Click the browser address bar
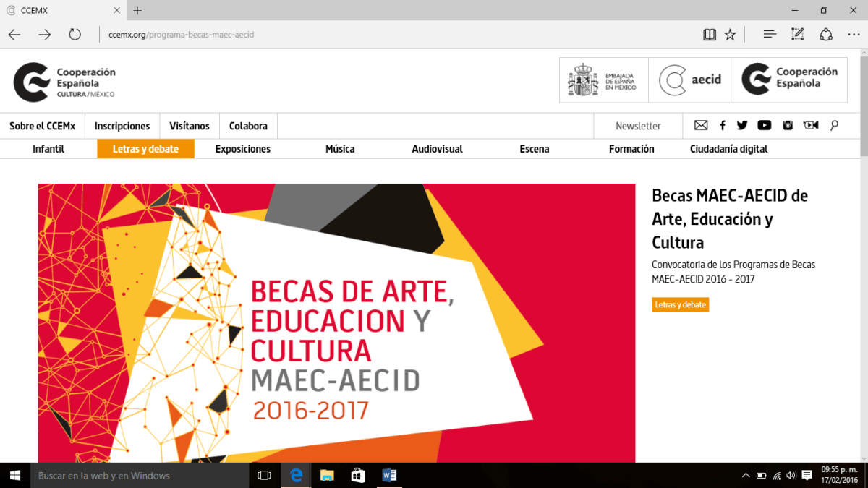Image resolution: width=868 pixels, height=488 pixels. (398, 34)
